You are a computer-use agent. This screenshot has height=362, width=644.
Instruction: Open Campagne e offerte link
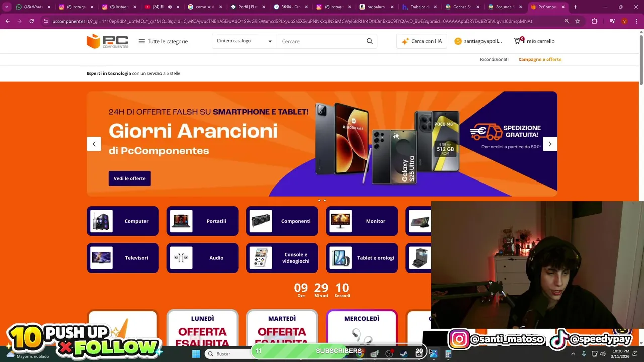(x=540, y=59)
